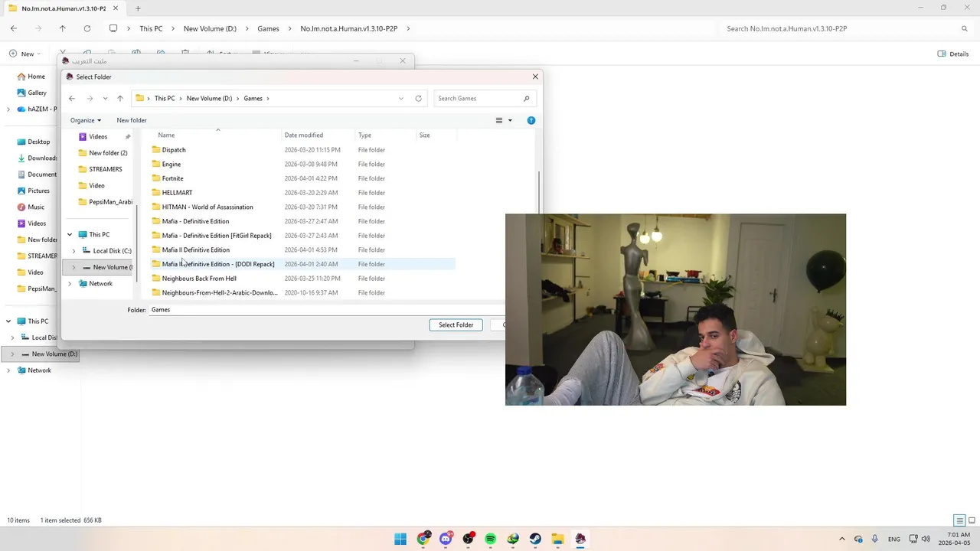Open the Organize dropdown menu
980x551 pixels.
86,120
